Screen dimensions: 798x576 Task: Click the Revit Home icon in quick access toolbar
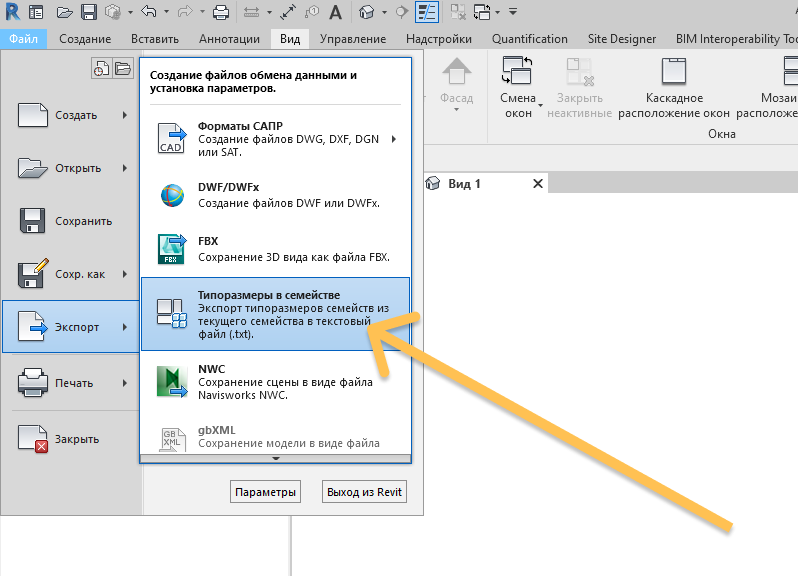[x=36, y=12]
